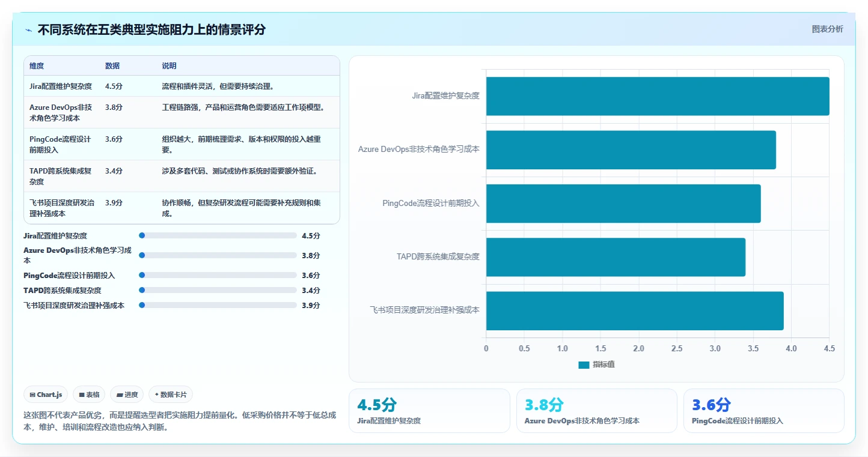Click the dashboard title 不同系统在五类典型实施阻力上的情景评分

(151, 29)
